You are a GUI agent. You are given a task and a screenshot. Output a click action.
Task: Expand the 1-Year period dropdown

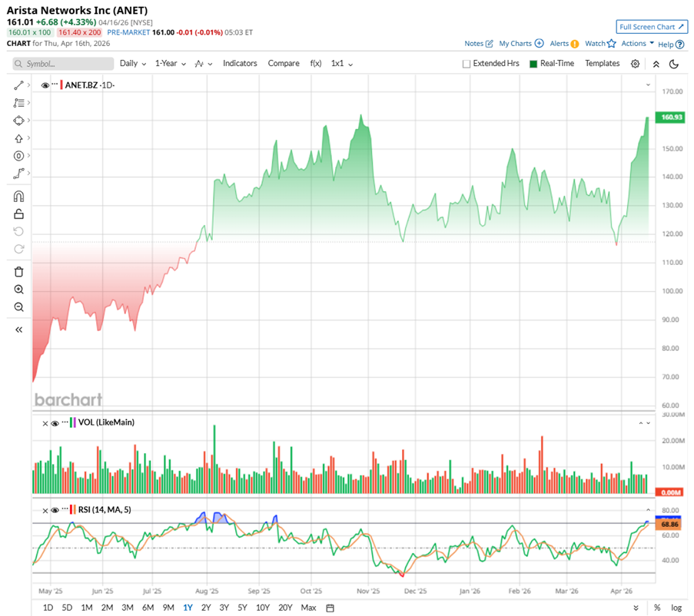click(x=171, y=64)
